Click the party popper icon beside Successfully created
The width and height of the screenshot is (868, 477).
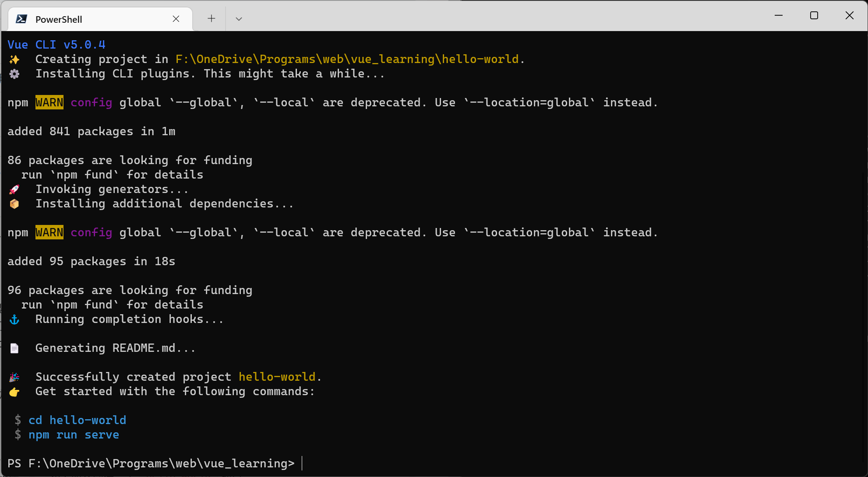point(14,377)
